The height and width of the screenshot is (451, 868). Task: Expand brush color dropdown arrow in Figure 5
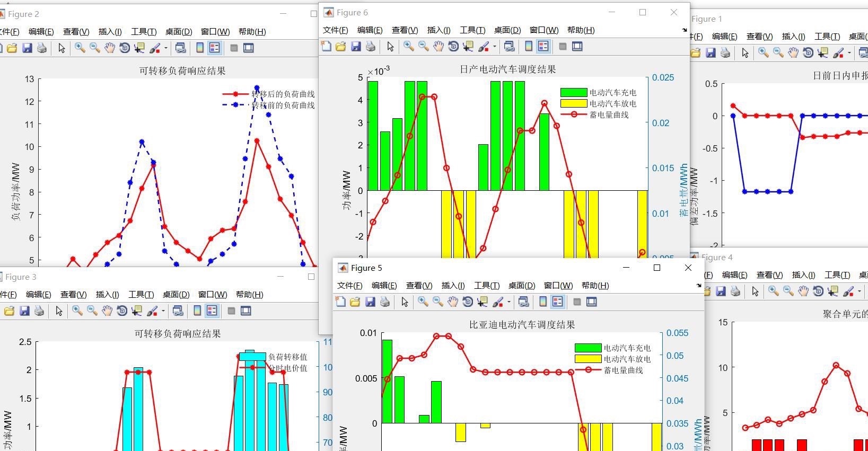pyautogui.click(x=508, y=302)
